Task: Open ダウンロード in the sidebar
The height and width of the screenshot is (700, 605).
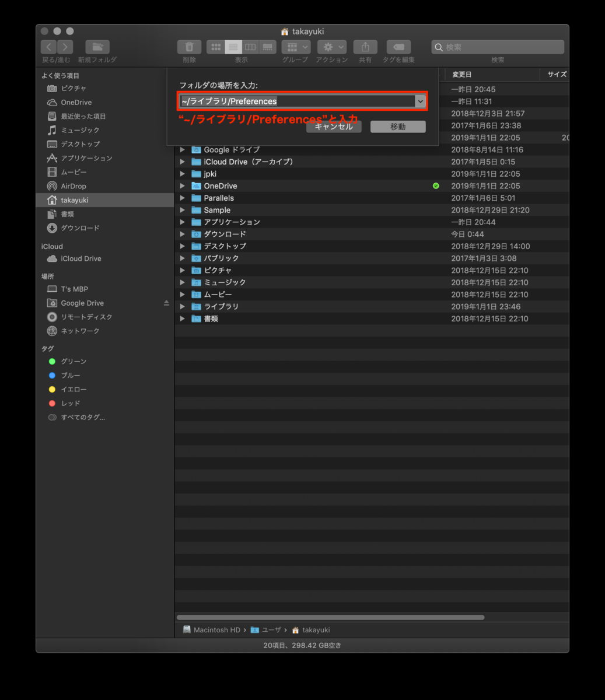Action: [80, 228]
